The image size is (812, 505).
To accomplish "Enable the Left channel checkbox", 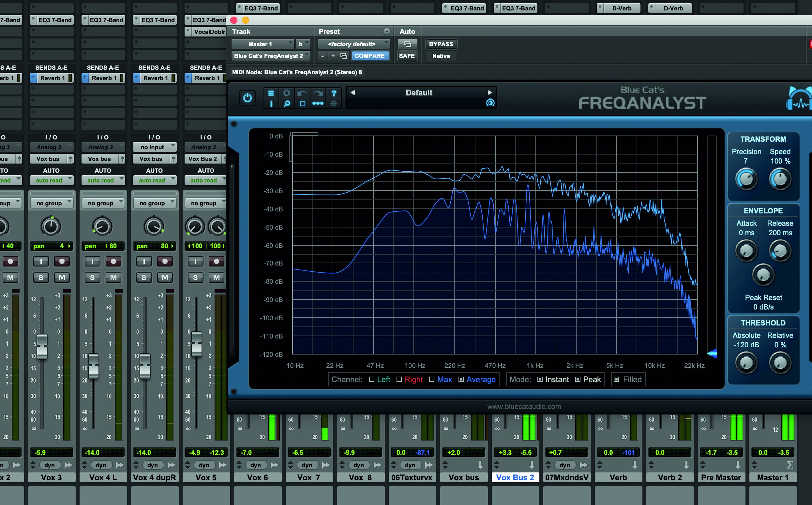I will tap(371, 380).
